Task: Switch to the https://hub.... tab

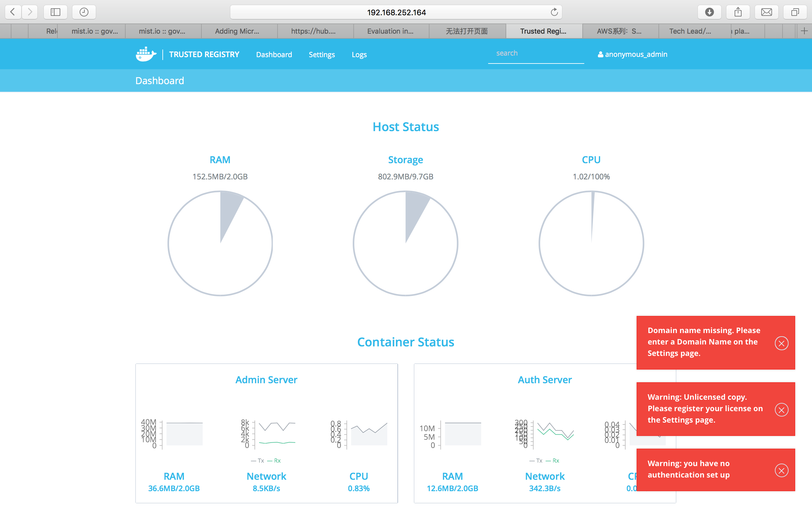Action: 315,31
